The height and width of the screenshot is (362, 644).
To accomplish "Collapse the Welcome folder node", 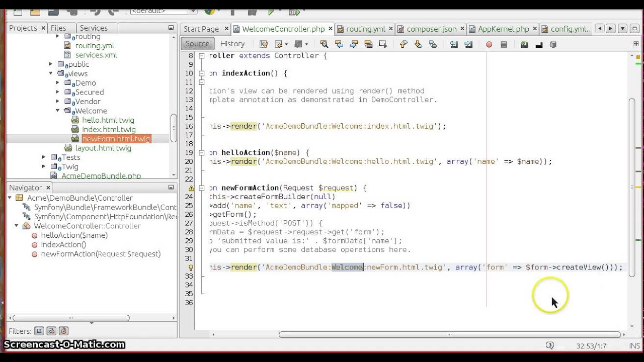I will tap(57, 111).
